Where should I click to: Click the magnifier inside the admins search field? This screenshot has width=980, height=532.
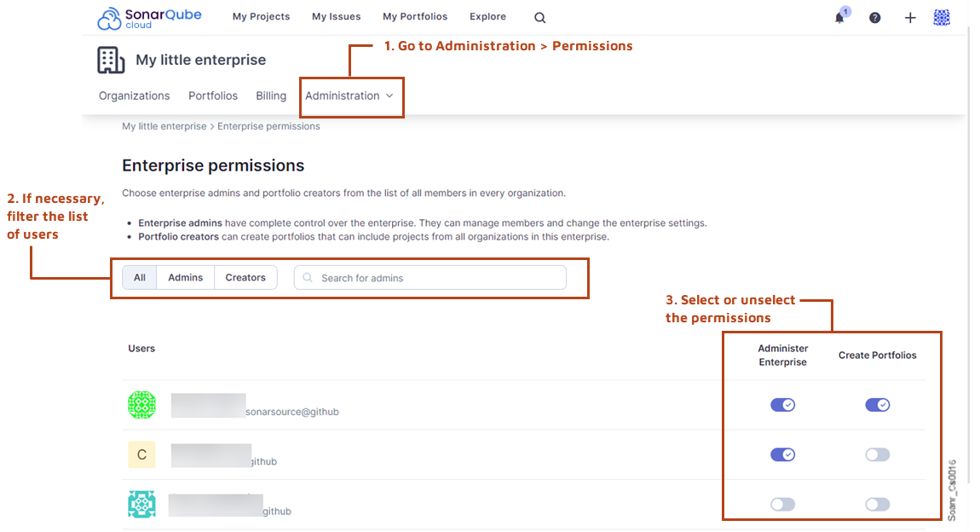[307, 277]
